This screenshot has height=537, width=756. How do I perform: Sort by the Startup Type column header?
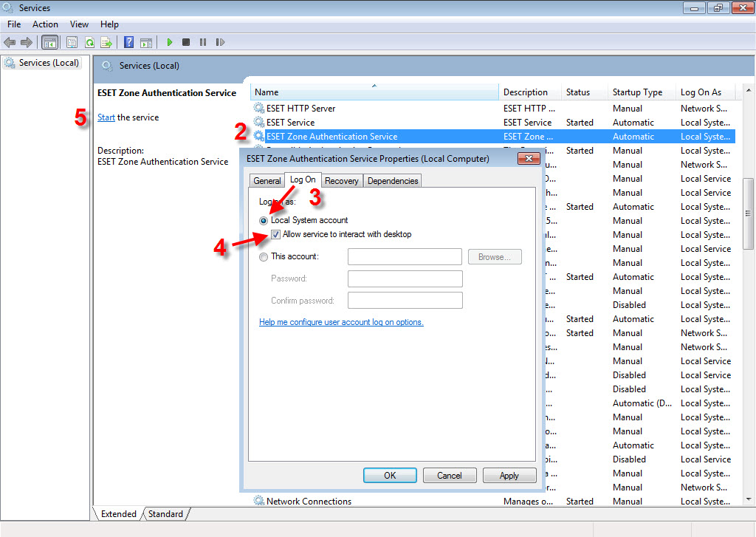coord(642,92)
